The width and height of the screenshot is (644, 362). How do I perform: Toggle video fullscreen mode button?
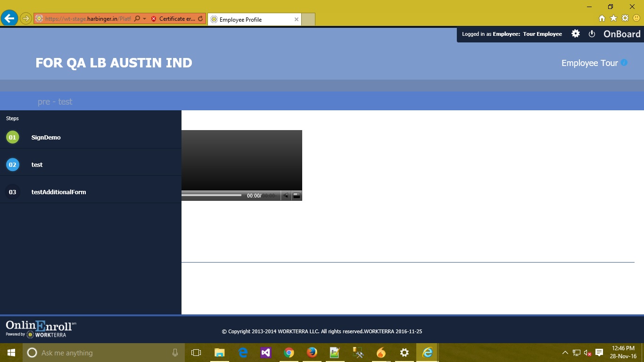(297, 196)
